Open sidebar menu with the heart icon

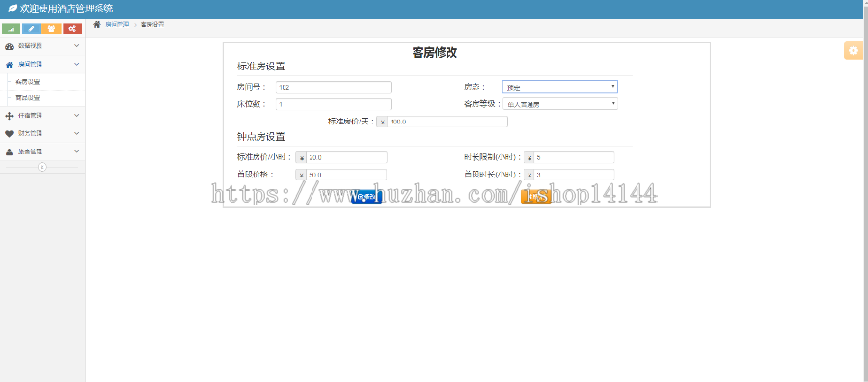(10, 133)
